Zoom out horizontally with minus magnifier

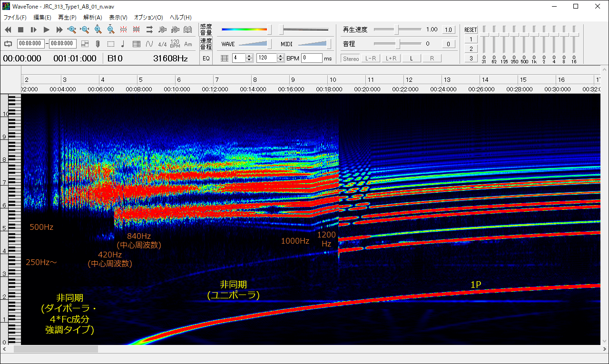(x=85, y=30)
